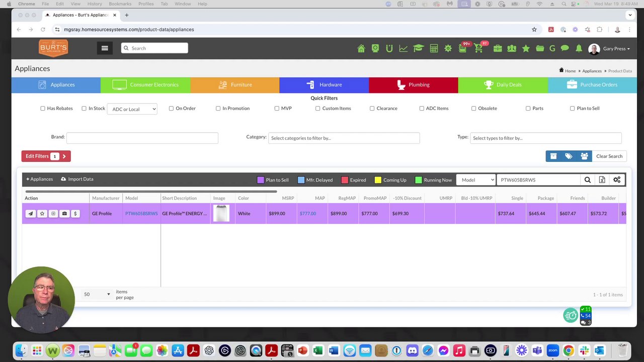Toggle the Clearance checkbox
Viewport: 644px width, 362px height.
(372, 109)
